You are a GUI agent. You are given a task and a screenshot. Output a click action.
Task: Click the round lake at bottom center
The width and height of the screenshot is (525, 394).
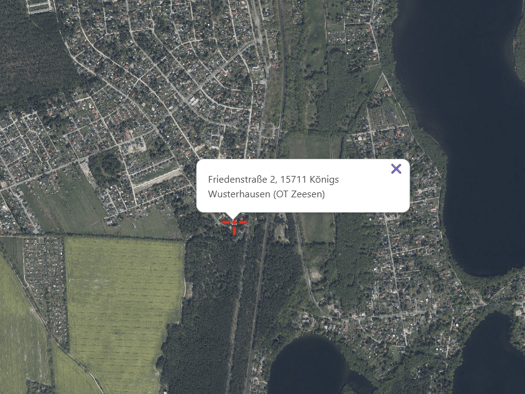pos(306,365)
